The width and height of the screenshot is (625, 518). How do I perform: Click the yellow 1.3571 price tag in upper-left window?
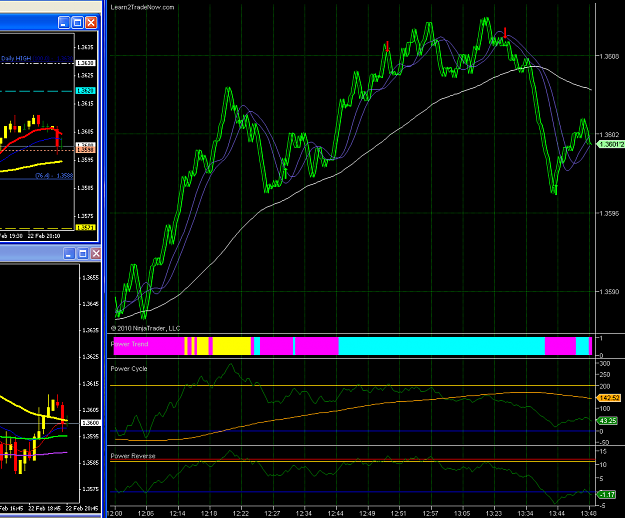(x=86, y=228)
